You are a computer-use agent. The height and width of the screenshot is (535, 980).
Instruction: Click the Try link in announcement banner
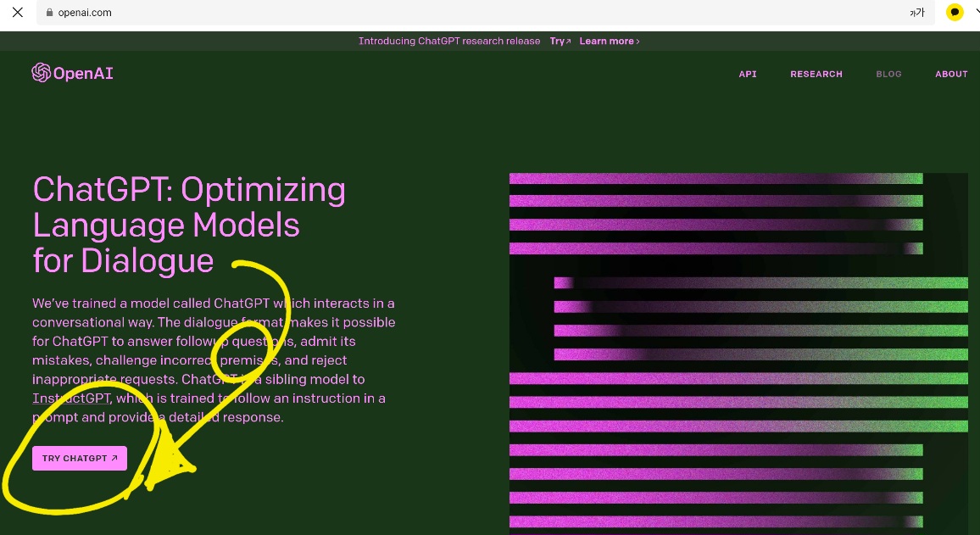point(560,42)
